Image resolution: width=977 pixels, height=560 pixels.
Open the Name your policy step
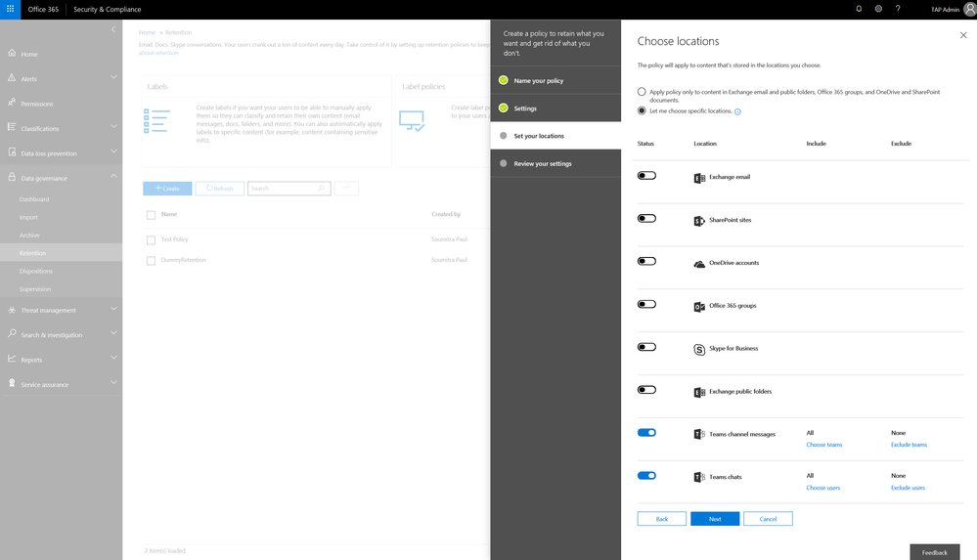click(x=555, y=80)
